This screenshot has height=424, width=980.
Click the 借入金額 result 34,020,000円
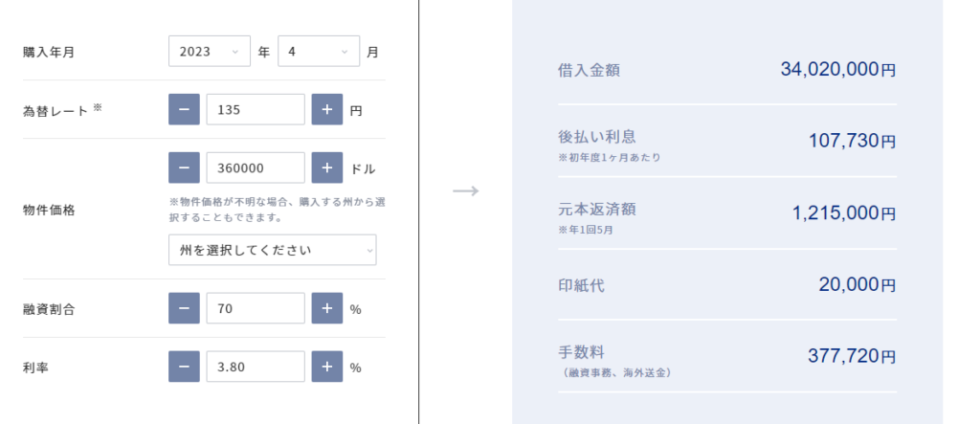pos(837,70)
